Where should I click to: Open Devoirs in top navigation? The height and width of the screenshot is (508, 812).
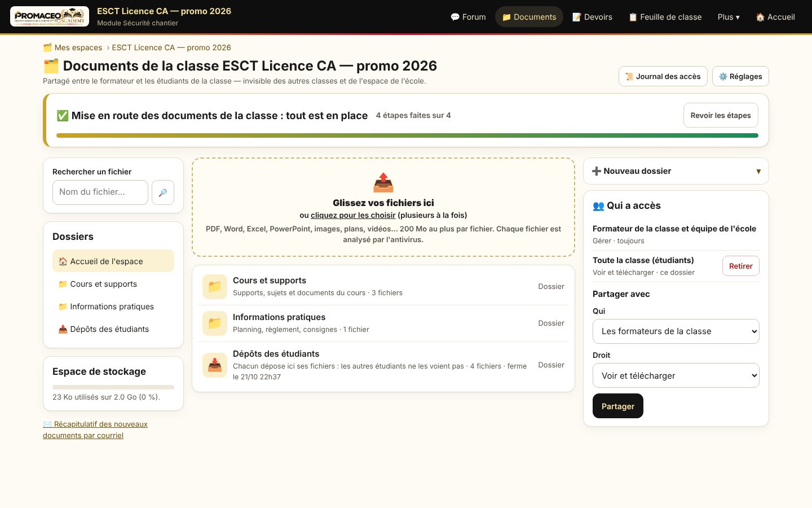tap(592, 17)
